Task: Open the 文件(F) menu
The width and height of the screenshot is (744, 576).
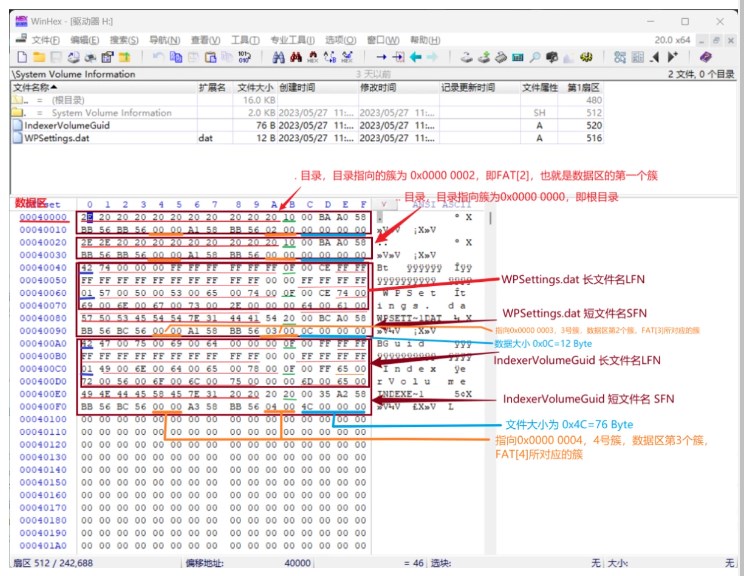Action: pos(46,40)
